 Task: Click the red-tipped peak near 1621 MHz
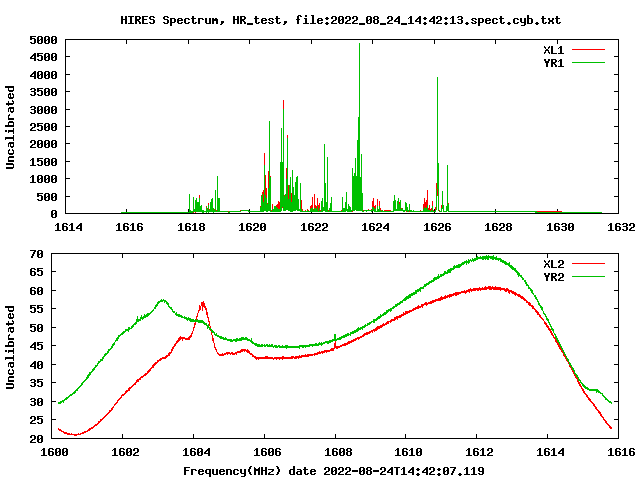click(x=284, y=102)
